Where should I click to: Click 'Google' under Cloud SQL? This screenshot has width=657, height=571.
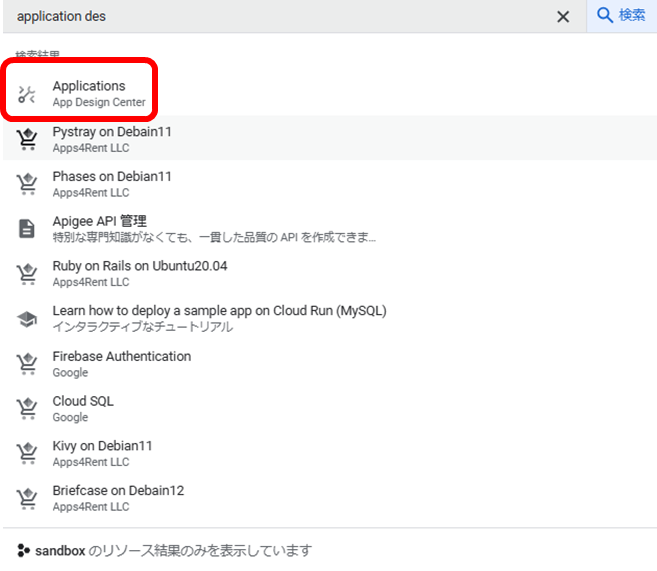pyautogui.click(x=70, y=418)
